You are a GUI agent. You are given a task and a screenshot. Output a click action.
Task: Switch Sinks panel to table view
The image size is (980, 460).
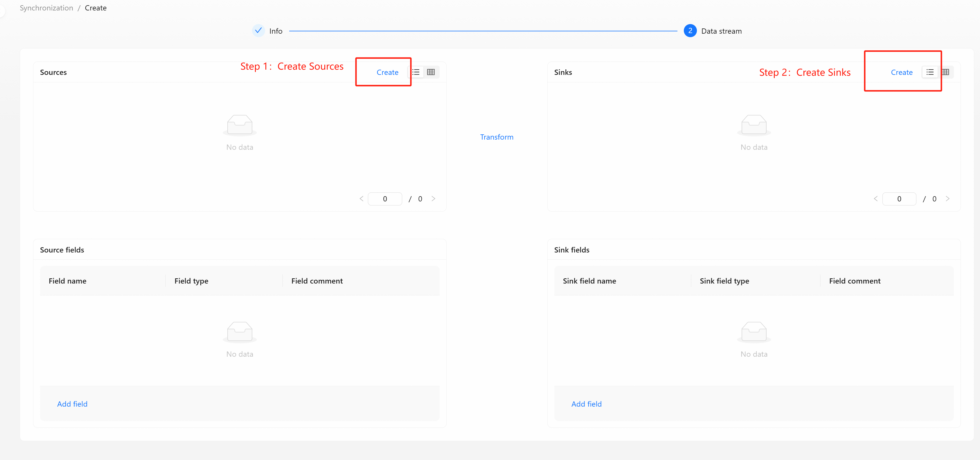pyautogui.click(x=946, y=72)
